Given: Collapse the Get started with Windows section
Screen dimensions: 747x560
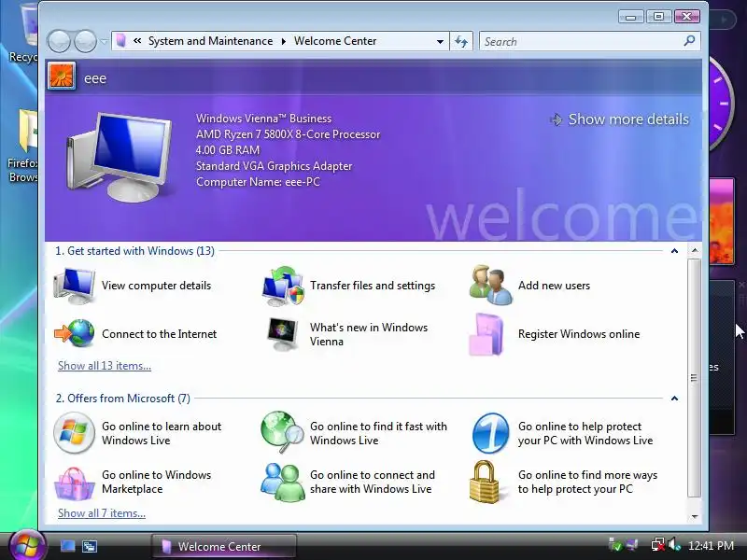Looking at the screenshot, I should tap(674, 251).
